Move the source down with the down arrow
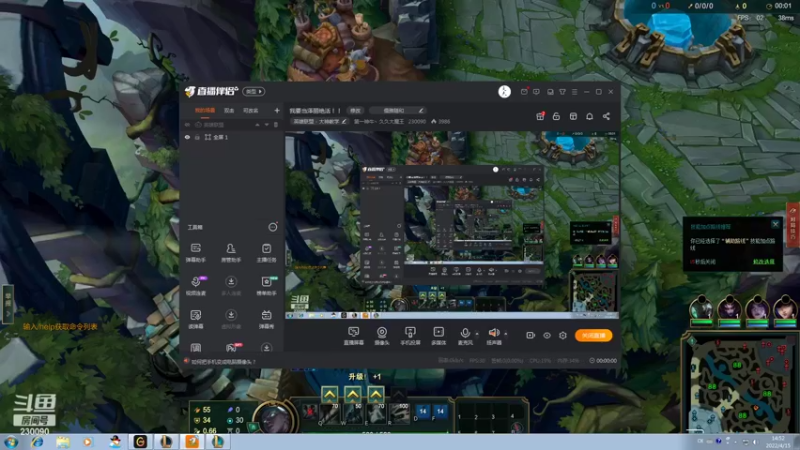 [266, 124]
